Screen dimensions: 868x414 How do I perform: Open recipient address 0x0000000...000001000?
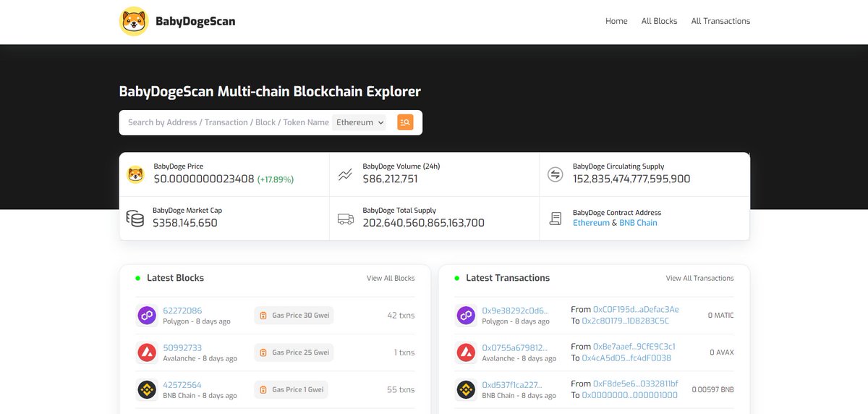coord(630,395)
